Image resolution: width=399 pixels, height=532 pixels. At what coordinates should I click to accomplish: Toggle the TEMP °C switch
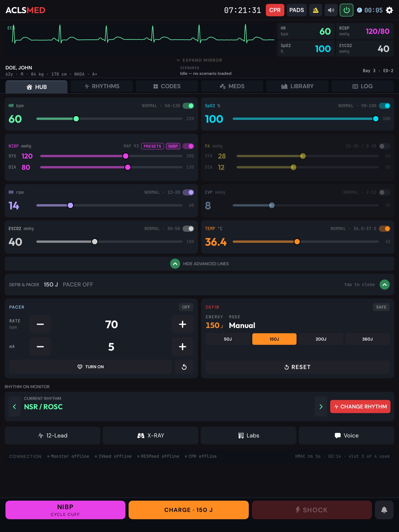pos(385,229)
